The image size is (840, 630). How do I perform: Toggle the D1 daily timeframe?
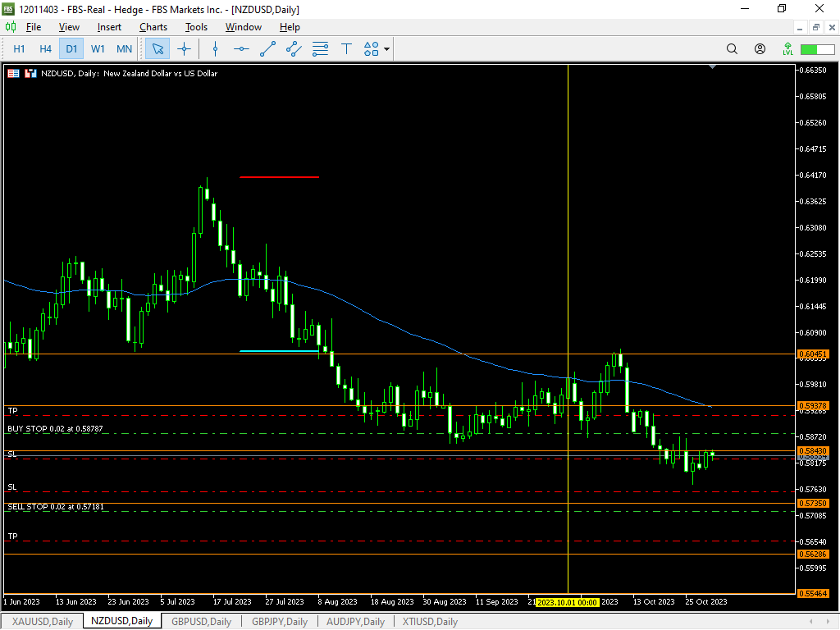[x=71, y=49]
